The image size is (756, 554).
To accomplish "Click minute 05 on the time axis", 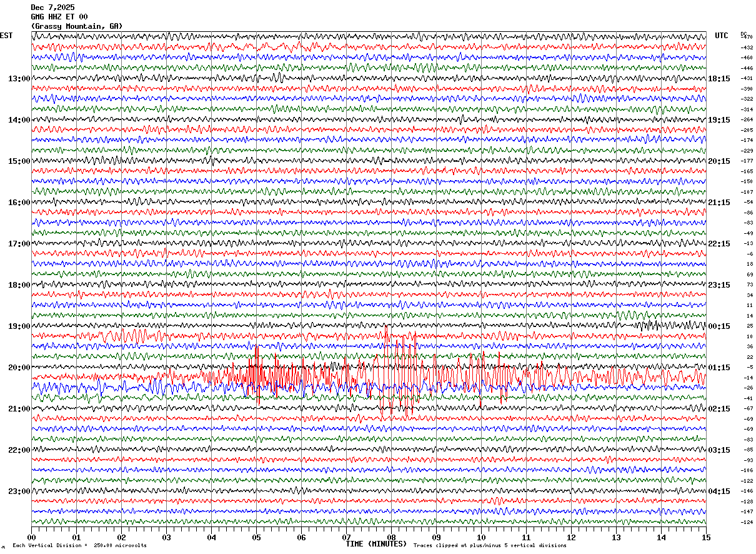I will point(256,537).
